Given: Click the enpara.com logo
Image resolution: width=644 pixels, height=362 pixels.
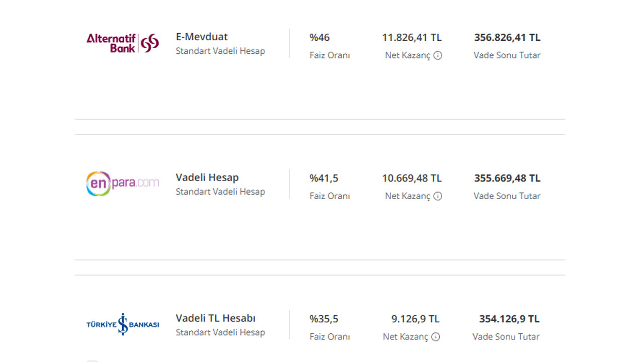Looking at the screenshot, I should click(x=123, y=184).
